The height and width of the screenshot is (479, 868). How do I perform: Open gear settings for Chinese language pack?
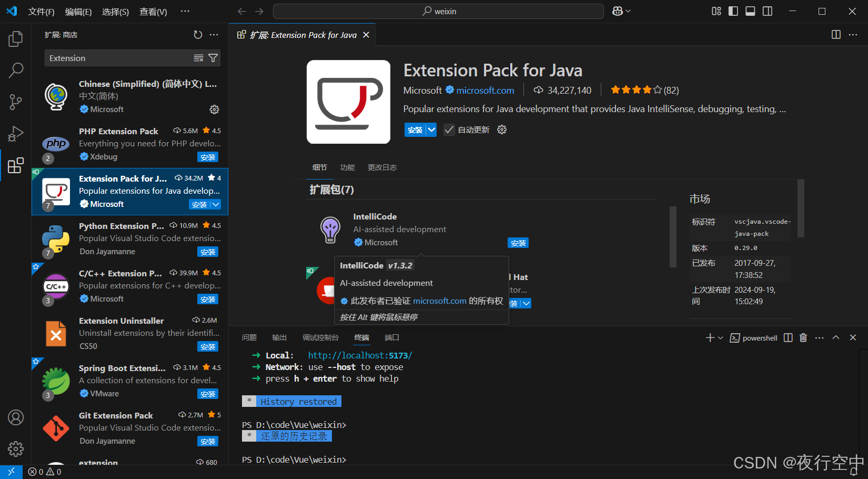(214, 109)
